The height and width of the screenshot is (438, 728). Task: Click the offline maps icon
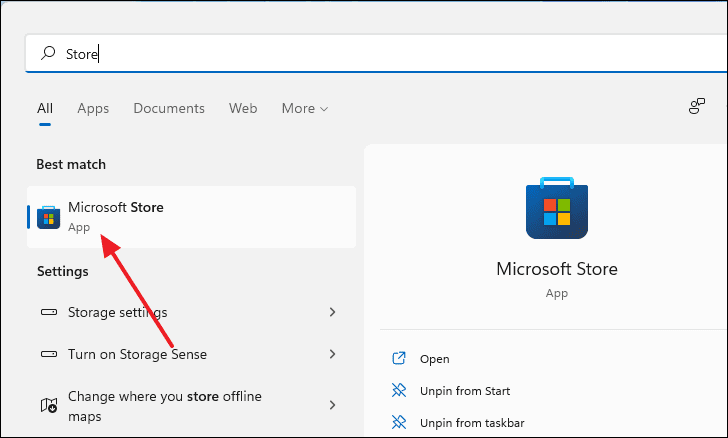point(49,405)
